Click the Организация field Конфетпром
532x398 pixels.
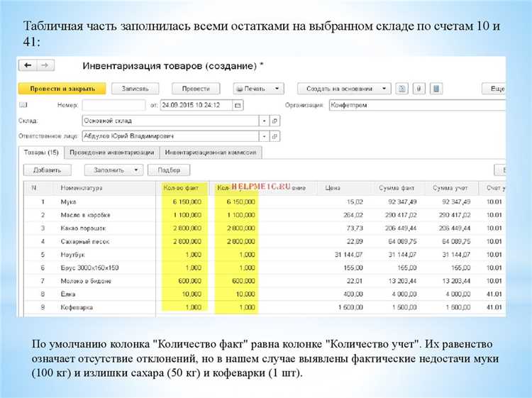tap(417, 105)
